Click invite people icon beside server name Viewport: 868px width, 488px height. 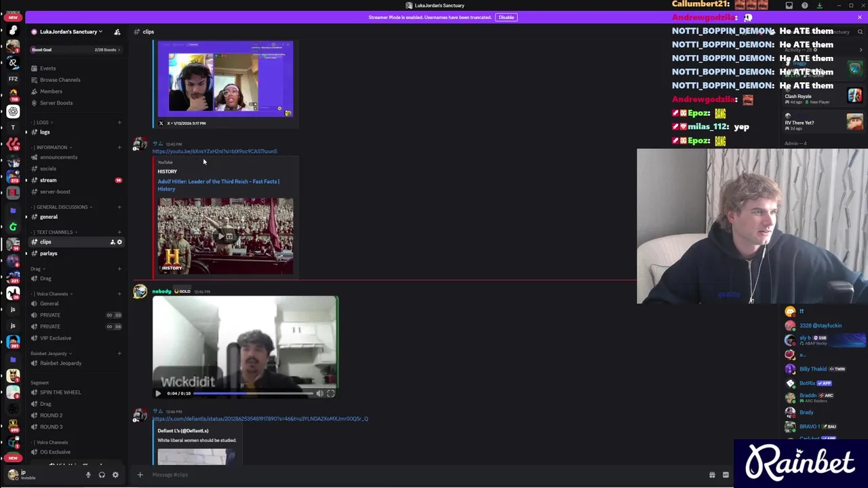tap(117, 32)
